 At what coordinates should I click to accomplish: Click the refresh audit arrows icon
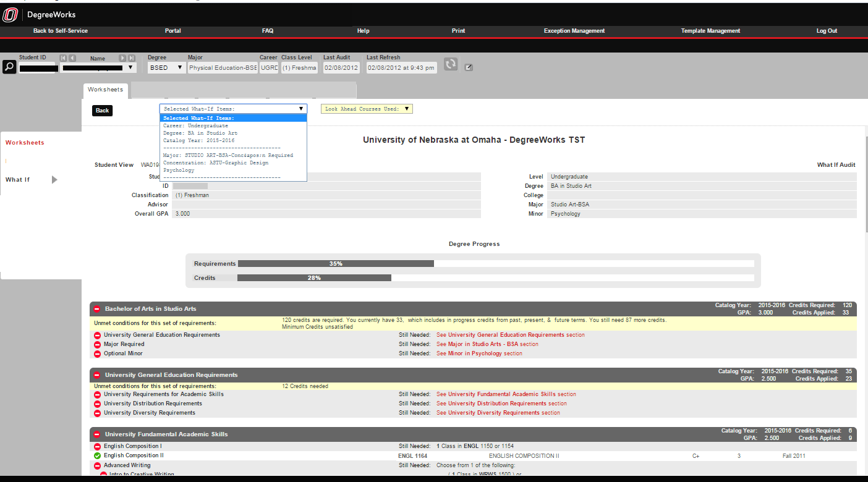(451, 64)
